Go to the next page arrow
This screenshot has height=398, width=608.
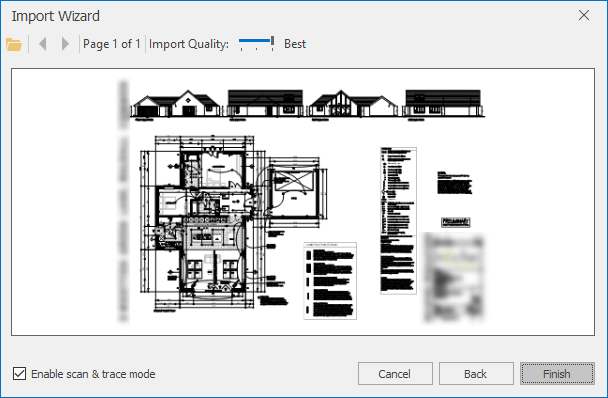[65, 44]
